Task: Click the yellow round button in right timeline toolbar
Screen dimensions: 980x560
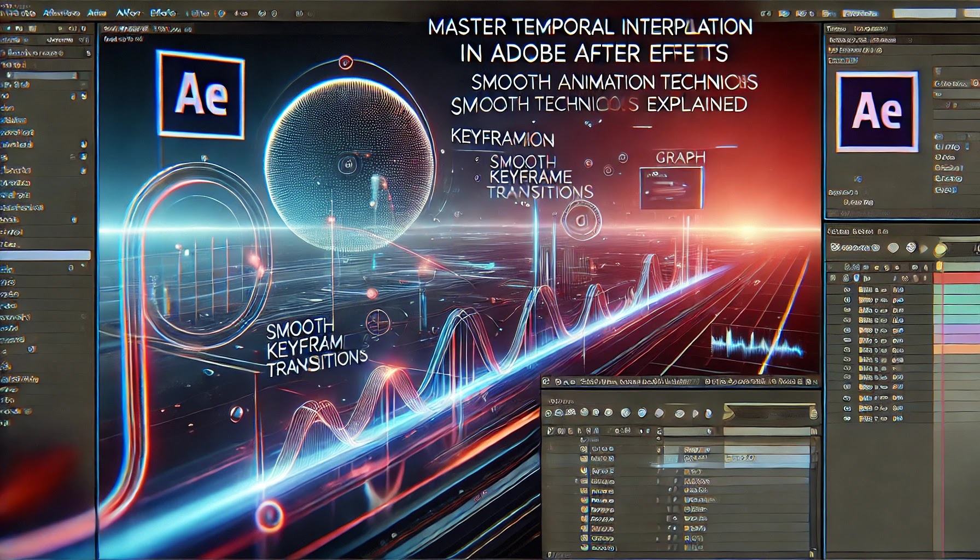Action: [x=940, y=249]
